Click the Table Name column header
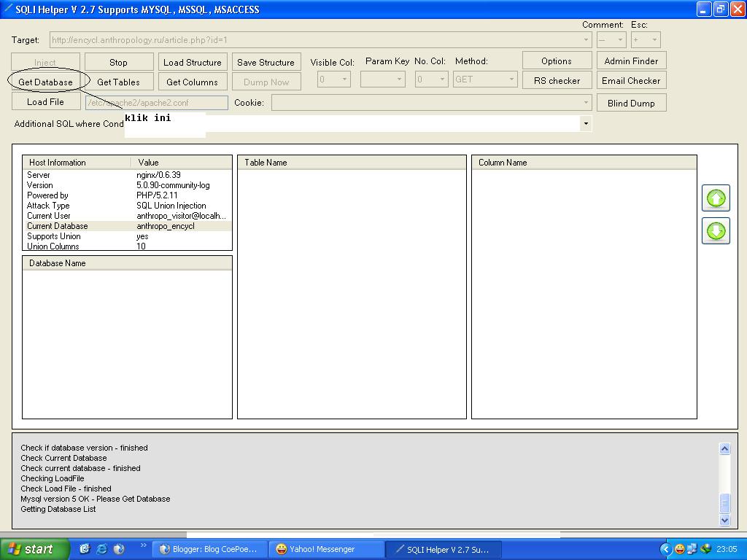This screenshot has height=560, width=747. pyautogui.click(x=352, y=163)
